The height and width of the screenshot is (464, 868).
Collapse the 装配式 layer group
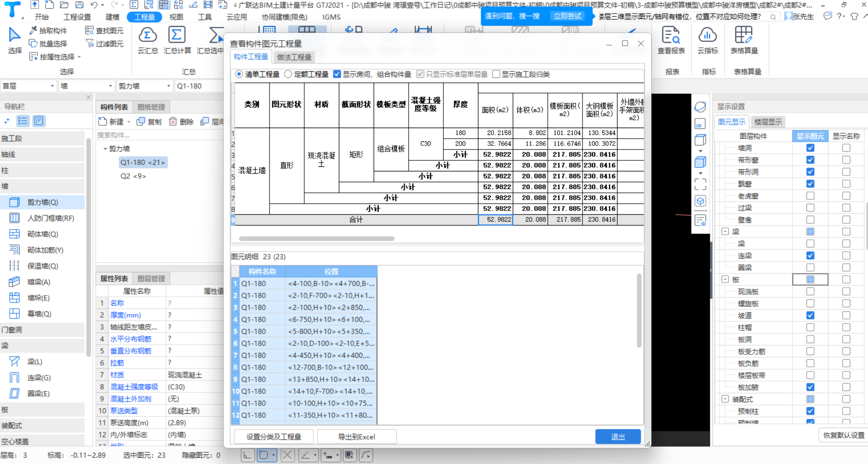pos(725,399)
